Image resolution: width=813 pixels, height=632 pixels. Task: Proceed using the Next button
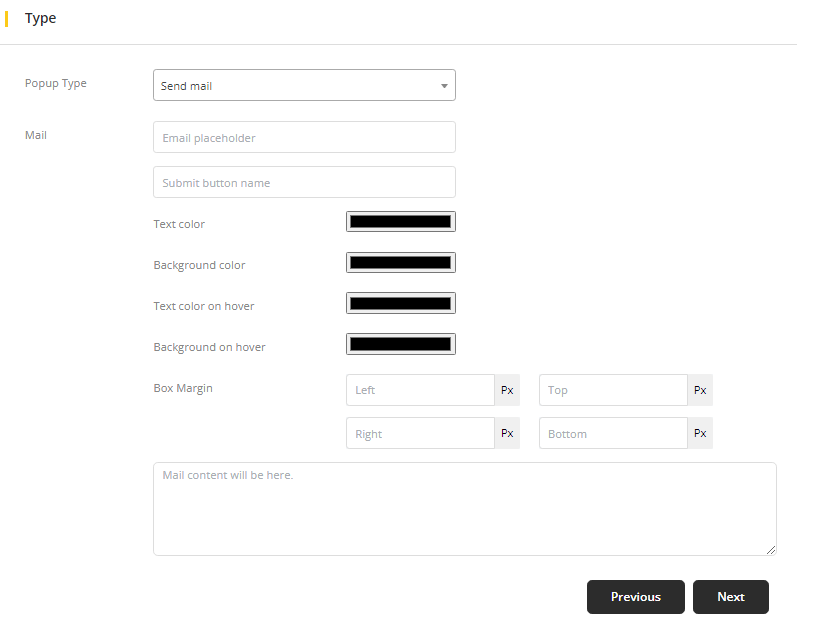pos(730,597)
